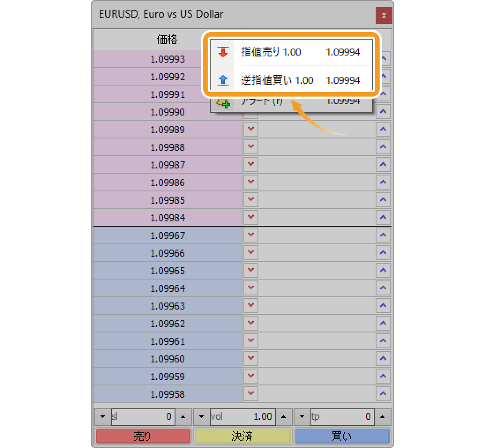Image resolution: width=485 pixels, height=448 pixels.
Task: Select the 1.09991 ask price cell
Action: tap(168, 94)
